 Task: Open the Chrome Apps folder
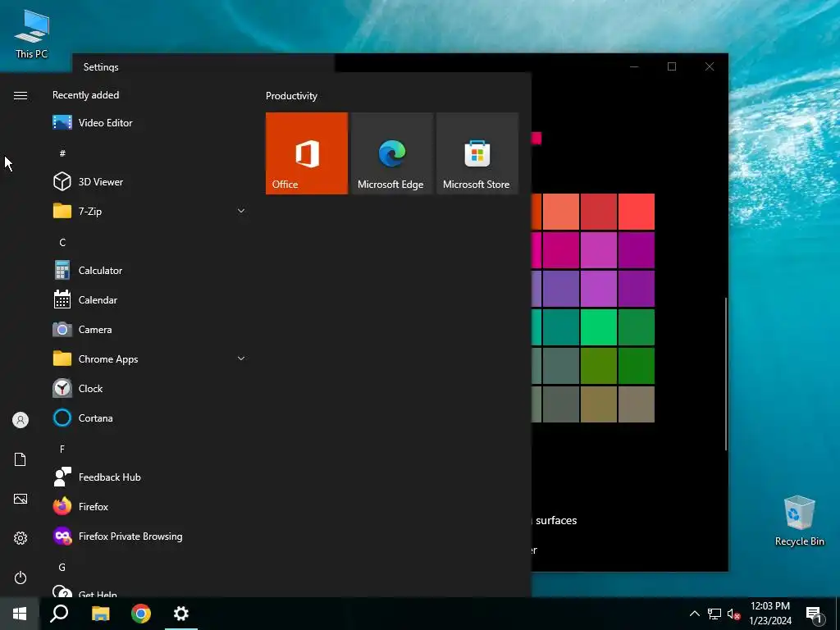pyautogui.click(x=149, y=359)
